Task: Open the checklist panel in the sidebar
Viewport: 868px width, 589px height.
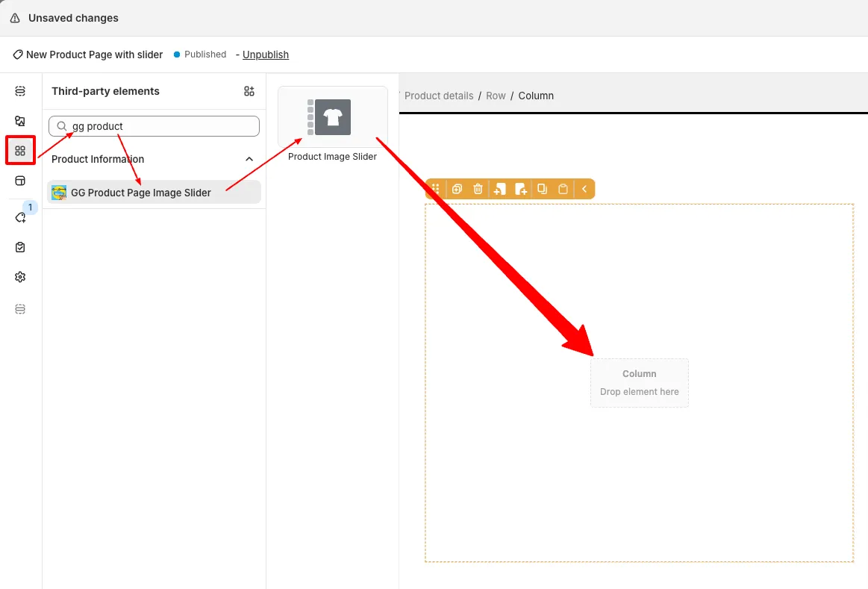Action: click(x=20, y=246)
